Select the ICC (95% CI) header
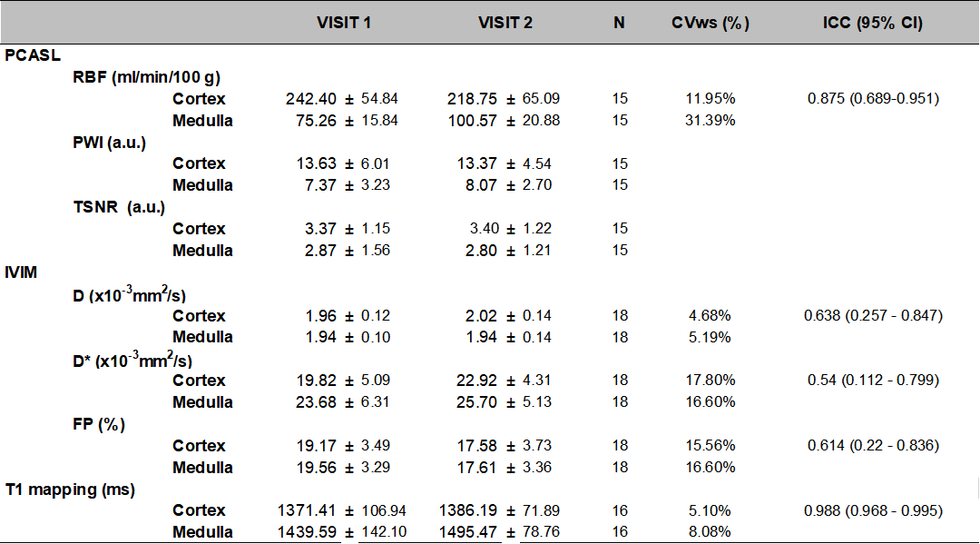980x544 pixels. tap(873, 23)
